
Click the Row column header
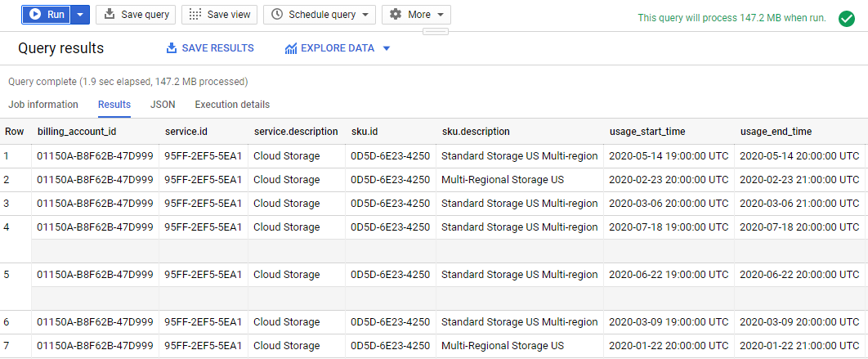(15, 132)
